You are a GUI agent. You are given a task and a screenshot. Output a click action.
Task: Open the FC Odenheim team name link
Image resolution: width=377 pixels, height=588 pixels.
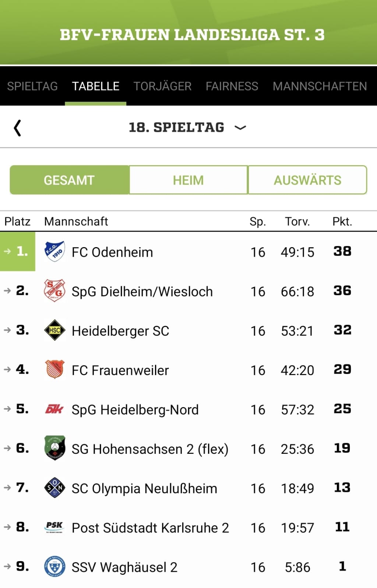coord(112,252)
